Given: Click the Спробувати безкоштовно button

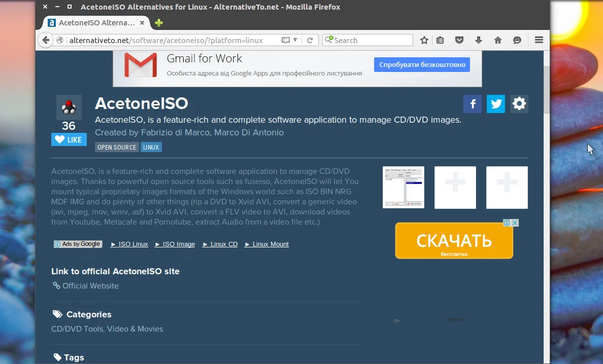Looking at the screenshot, I should pyautogui.click(x=422, y=64).
